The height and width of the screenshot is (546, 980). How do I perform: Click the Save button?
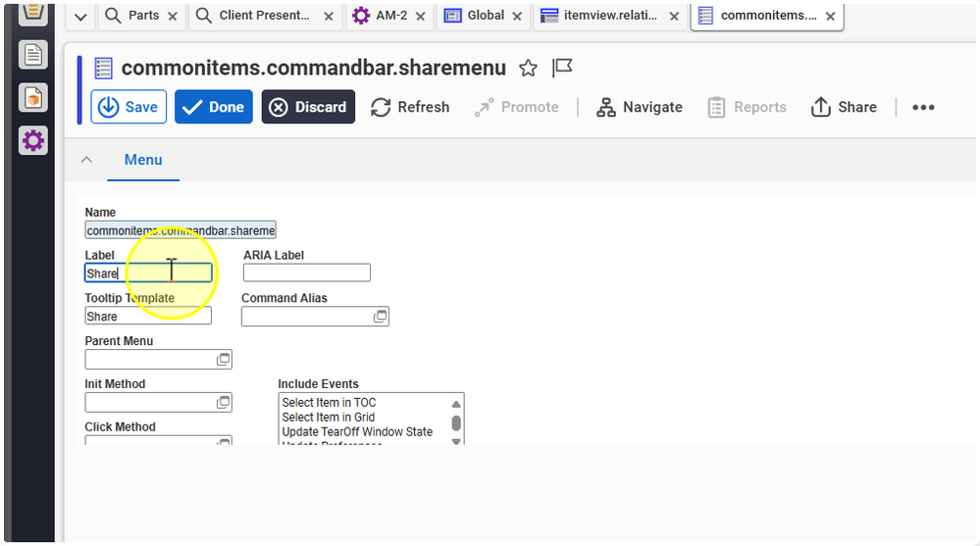(129, 107)
